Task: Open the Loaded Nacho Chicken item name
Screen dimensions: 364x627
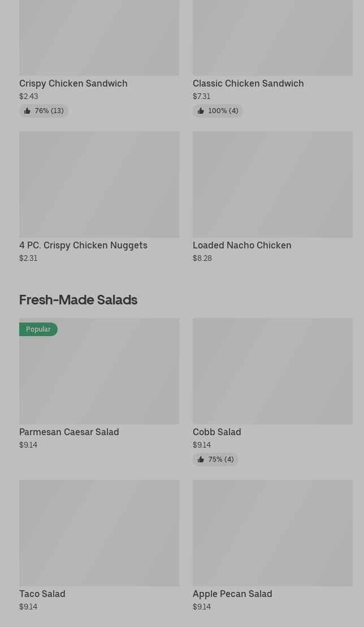Action: (x=242, y=245)
